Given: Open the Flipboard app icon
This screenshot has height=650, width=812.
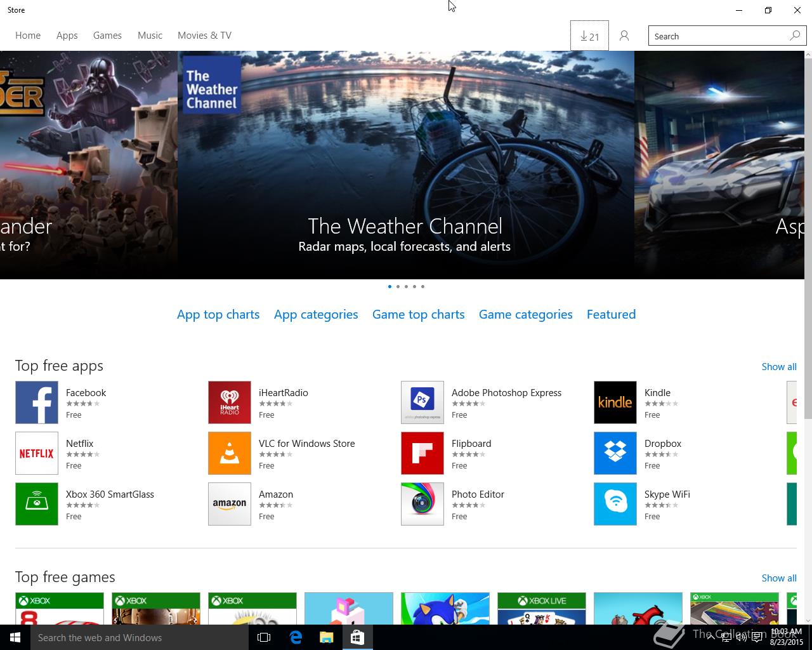Looking at the screenshot, I should click(422, 453).
